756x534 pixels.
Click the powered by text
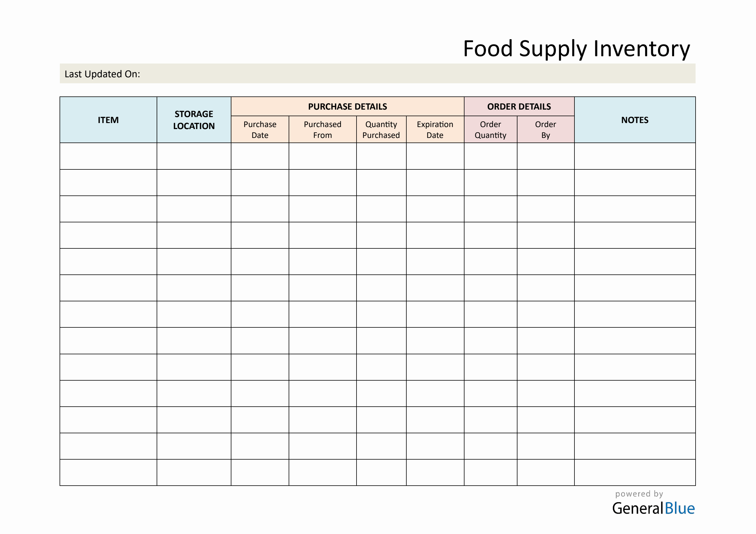[x=639, y=494]
